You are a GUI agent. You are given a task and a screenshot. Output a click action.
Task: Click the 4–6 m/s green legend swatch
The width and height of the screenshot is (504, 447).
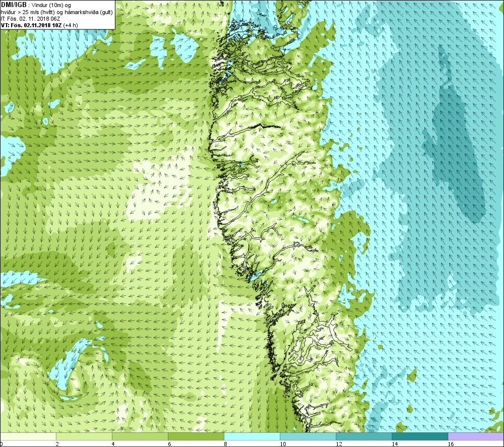(x=140, y=436)
